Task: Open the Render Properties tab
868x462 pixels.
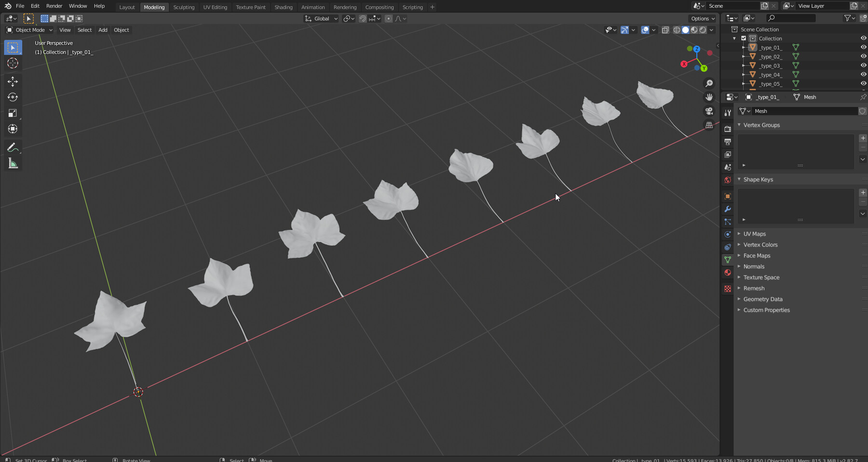Action: click(x=728, y=129)
